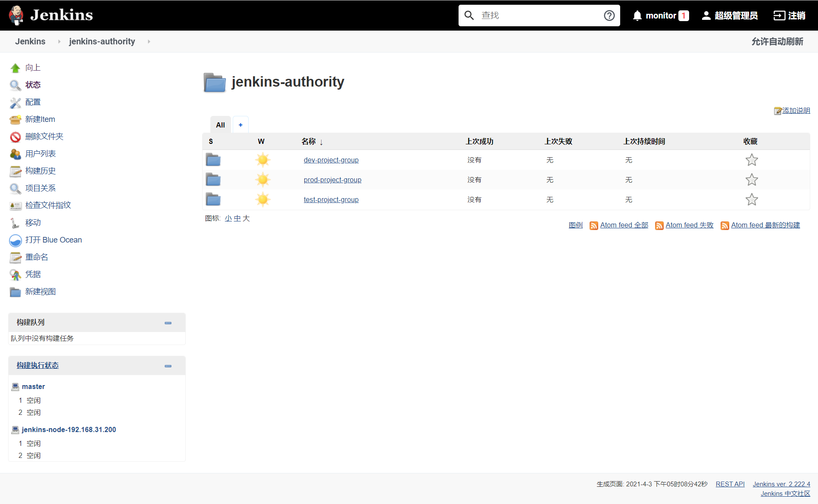This screenshot has width=818, height=504.
Task: Expand breadcrumb arrow after Jenkins
Action: tap(59, 41)
